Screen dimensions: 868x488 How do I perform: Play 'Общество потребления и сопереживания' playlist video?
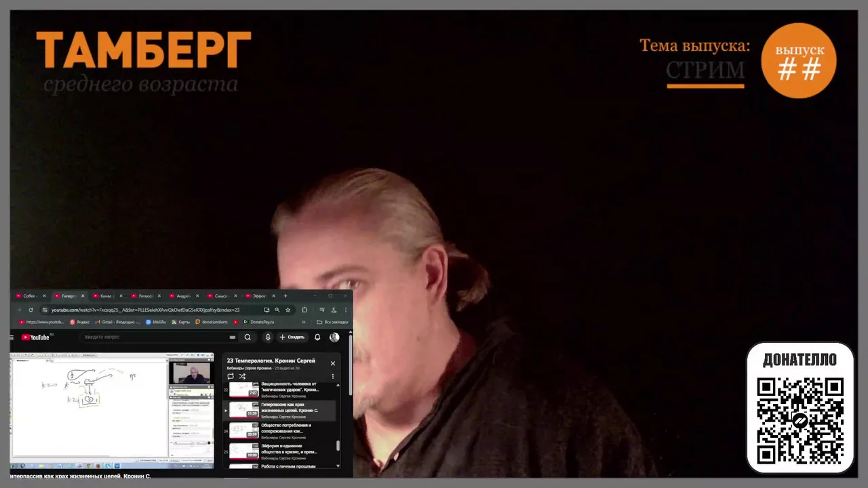[x=280, y=431]
